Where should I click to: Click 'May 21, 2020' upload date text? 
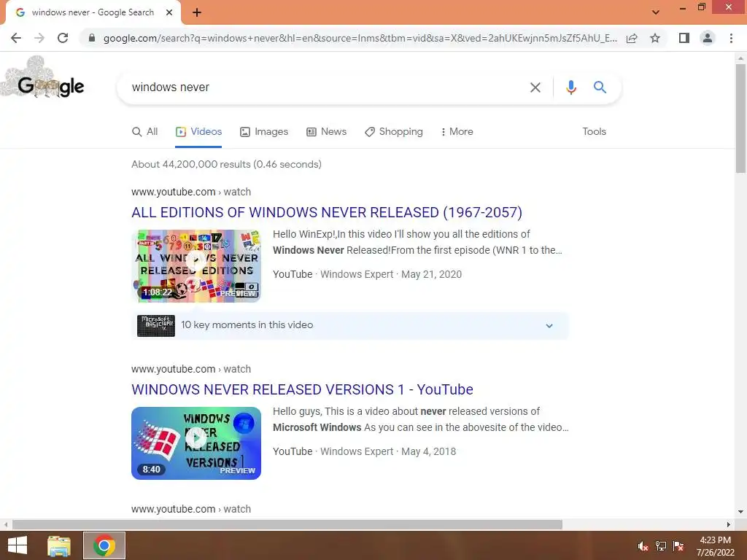click(431, 274)
